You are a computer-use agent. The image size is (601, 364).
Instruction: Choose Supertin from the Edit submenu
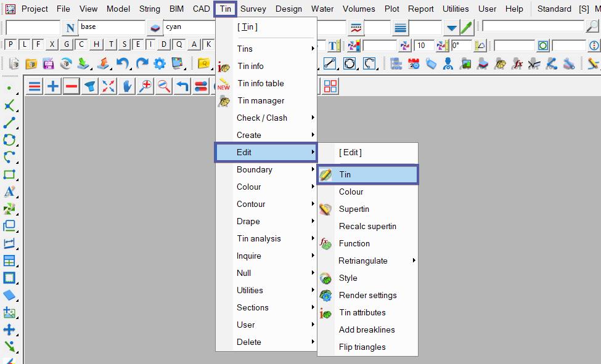click(x=368, y=209)
